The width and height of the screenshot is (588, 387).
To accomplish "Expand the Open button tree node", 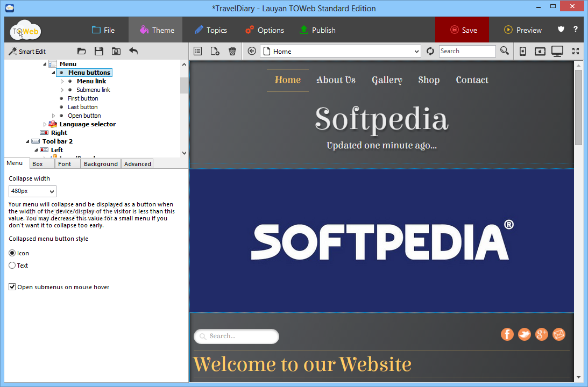I will pyautogui.click(x=53, y=116).
